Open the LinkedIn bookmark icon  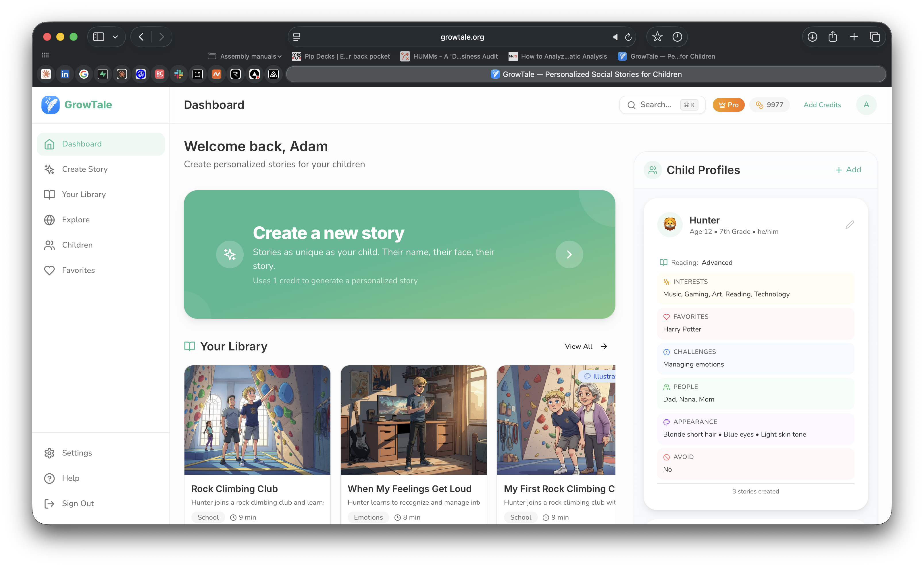(x=65, y=74)
